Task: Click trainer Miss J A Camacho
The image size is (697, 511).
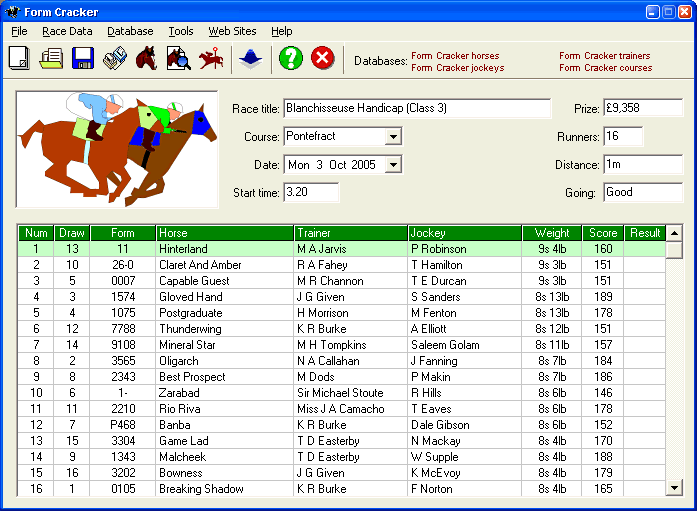Action: (x=340, y=409)
